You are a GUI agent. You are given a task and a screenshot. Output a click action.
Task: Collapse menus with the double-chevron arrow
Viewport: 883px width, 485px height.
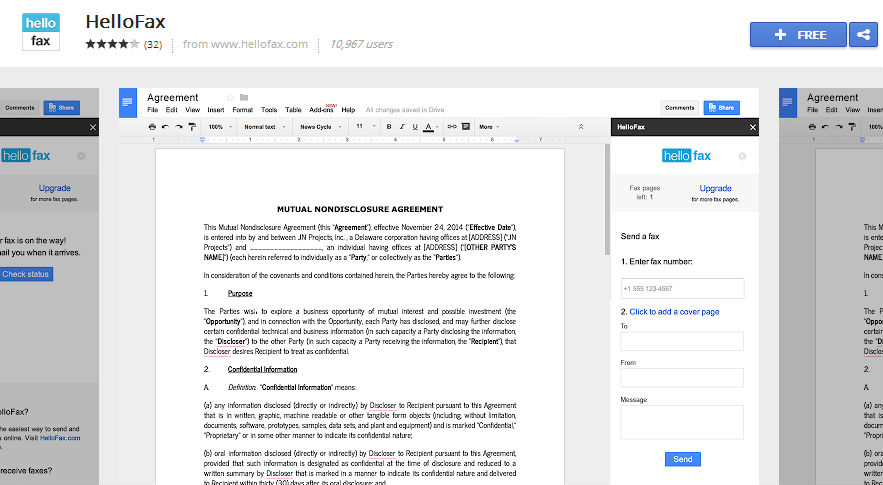point(581,127)
